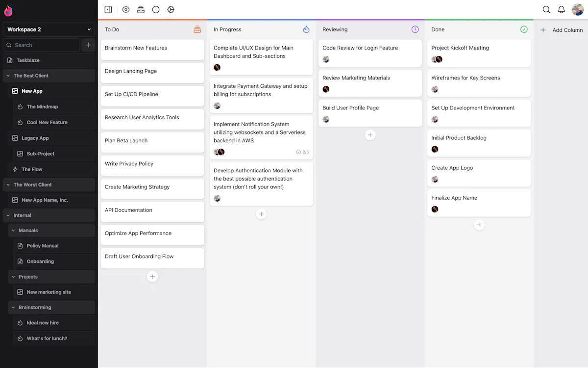Open the Write Privacy Policy card
This screenshot has height=368, width=588.
[152, 165]
